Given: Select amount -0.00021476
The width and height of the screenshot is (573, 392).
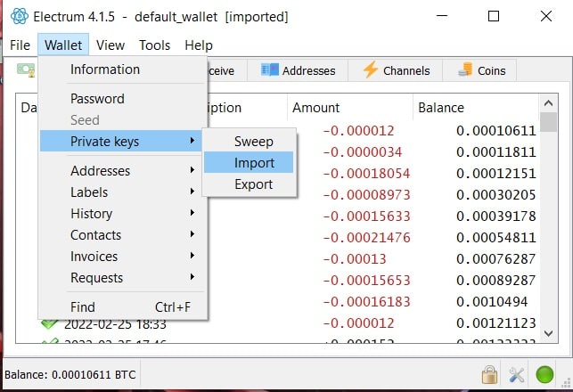Looking at the screenshot, I should [366, 238].
